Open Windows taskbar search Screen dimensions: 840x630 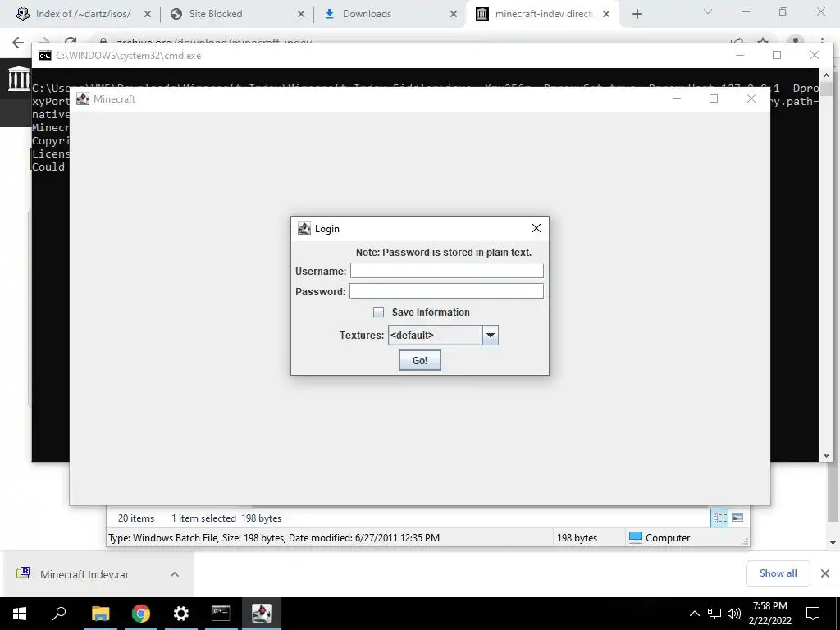pyautogui.click(x=59, y=614)
